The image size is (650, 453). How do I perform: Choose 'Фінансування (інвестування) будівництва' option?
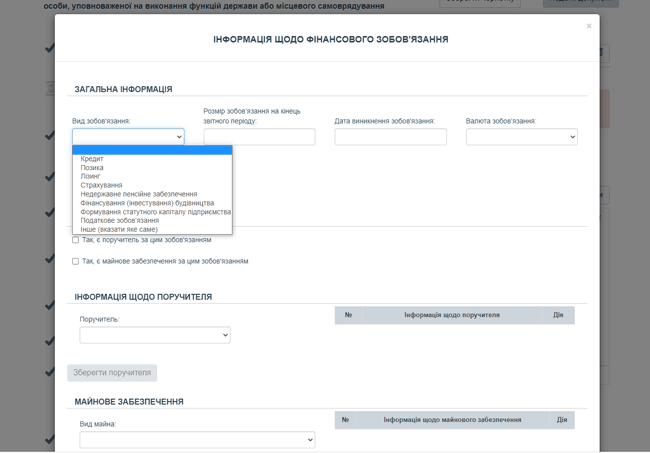click(147, 203)
